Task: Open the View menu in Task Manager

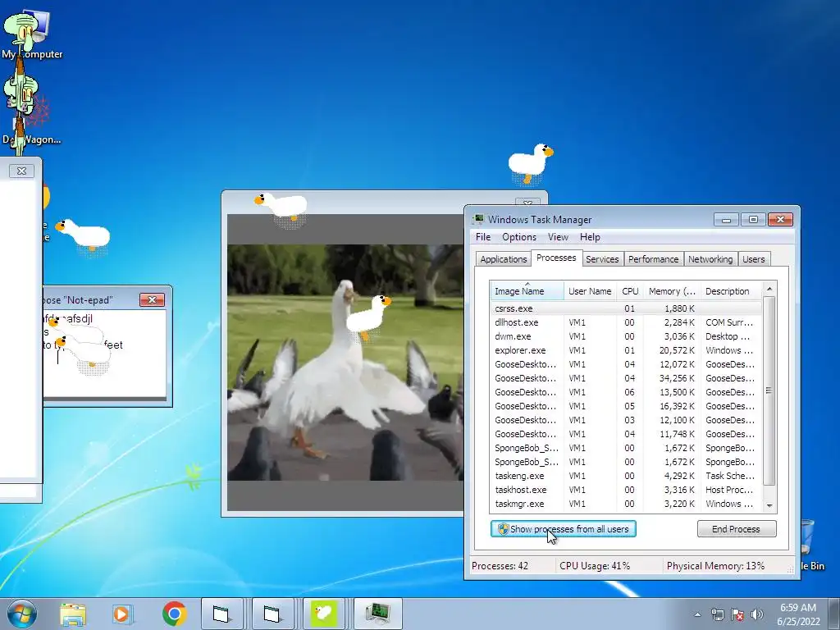Action: [558, 237]
